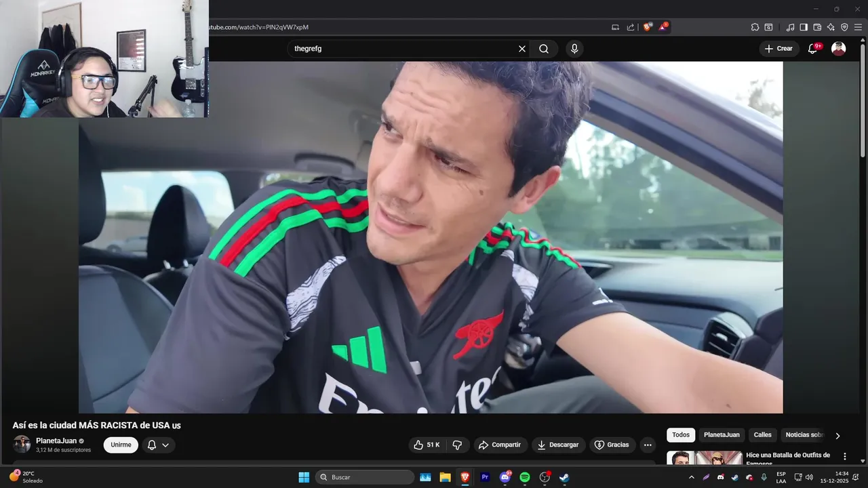Click the outfits battle video thumbnail

[x=704, y=458]
